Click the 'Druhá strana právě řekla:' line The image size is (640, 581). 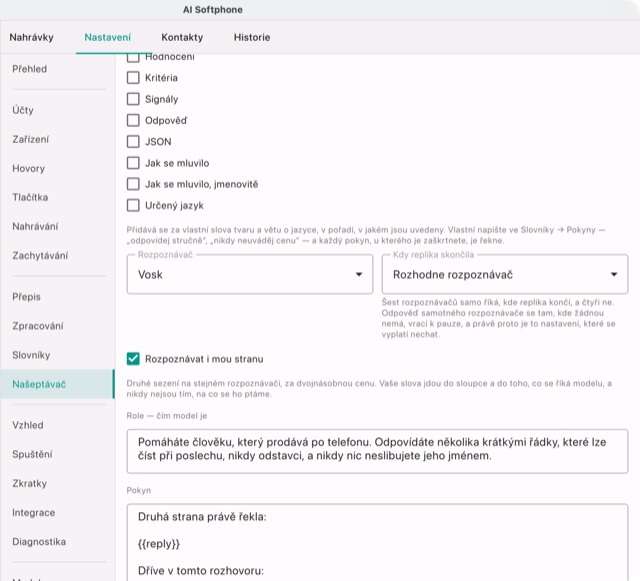click(x=202, y=517)
